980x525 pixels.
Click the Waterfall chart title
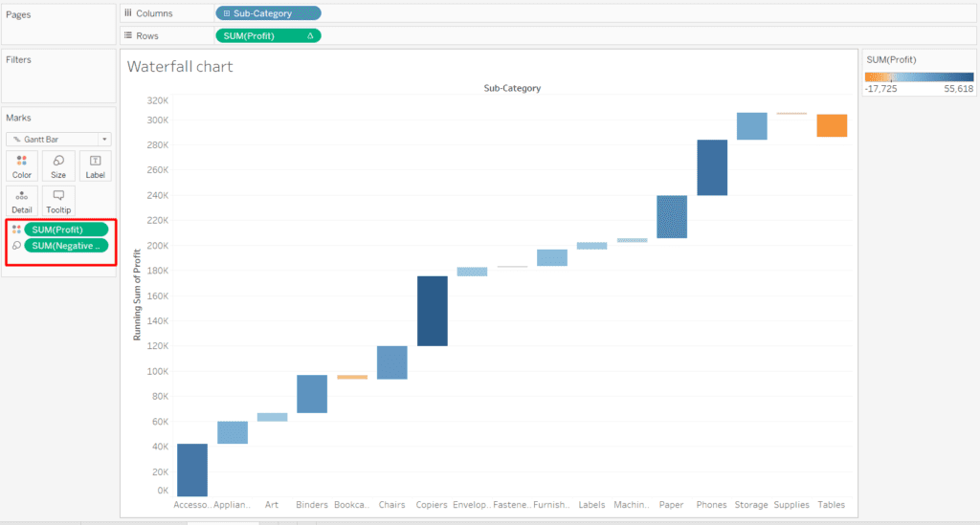tap(180, 67)
